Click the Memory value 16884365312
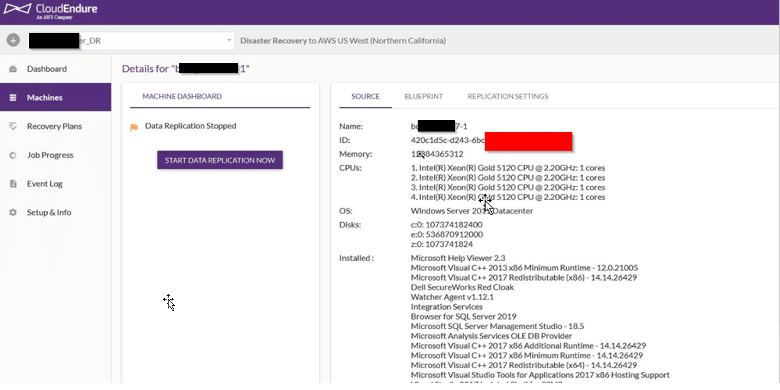780x390 pixels. [x=437, y=154]
